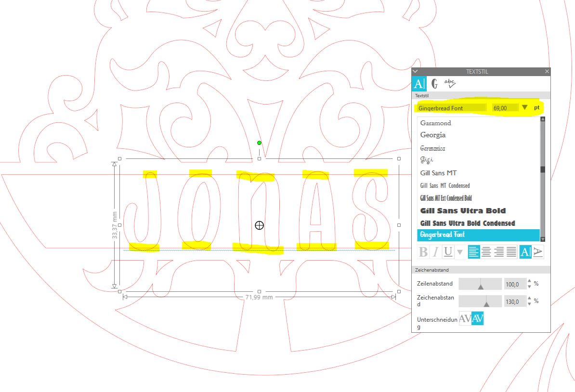575x392 pixels.
Task: Expand the underline style dropdown arrow
Action: 459,252
